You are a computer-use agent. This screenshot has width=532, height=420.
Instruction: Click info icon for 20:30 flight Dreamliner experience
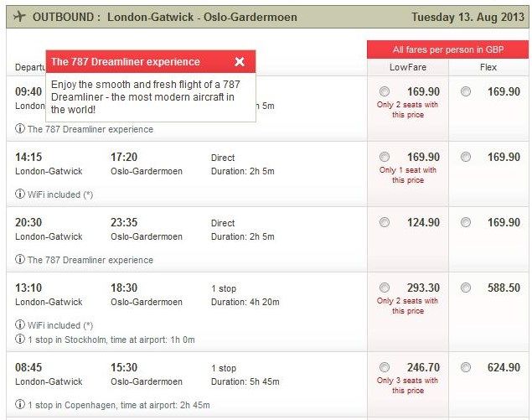pos(20,259)
